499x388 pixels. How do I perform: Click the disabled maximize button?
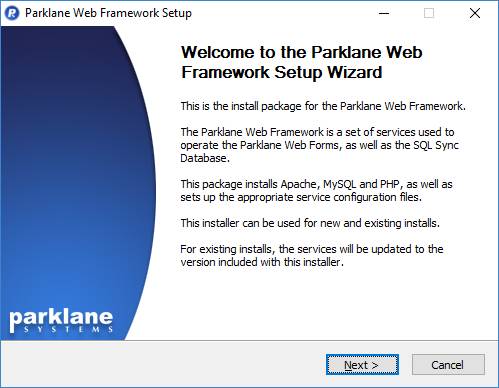click(429, 13)
